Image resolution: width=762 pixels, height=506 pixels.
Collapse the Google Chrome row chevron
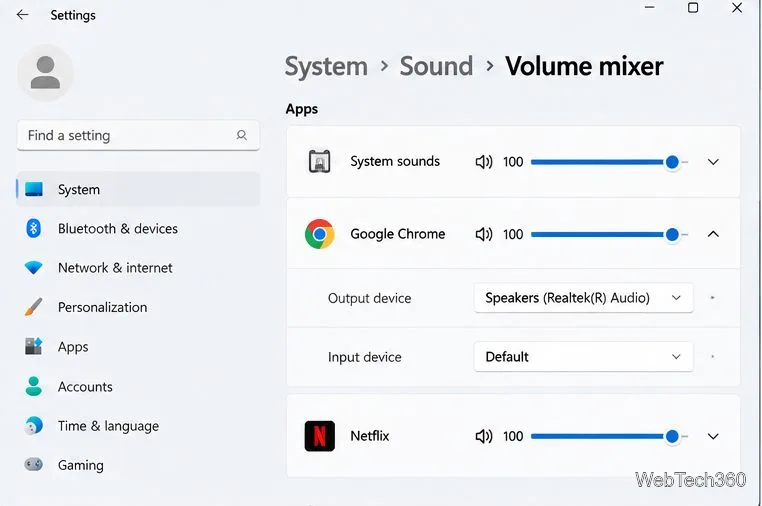click(x=713, y=234)
